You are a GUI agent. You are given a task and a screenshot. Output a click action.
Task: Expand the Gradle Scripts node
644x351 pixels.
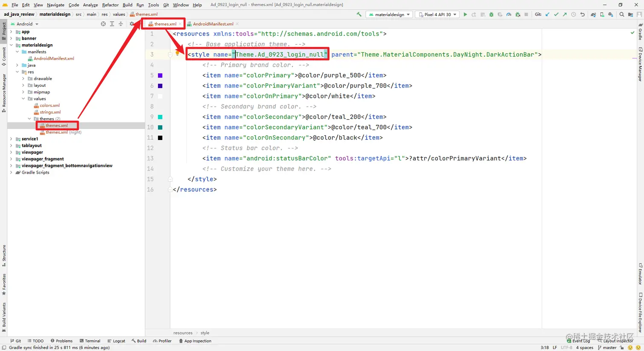tap(11, 172)
